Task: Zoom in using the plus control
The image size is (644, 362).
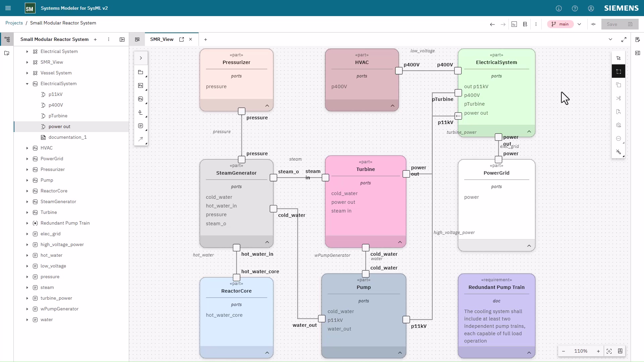Action: (x=598, y=351)
